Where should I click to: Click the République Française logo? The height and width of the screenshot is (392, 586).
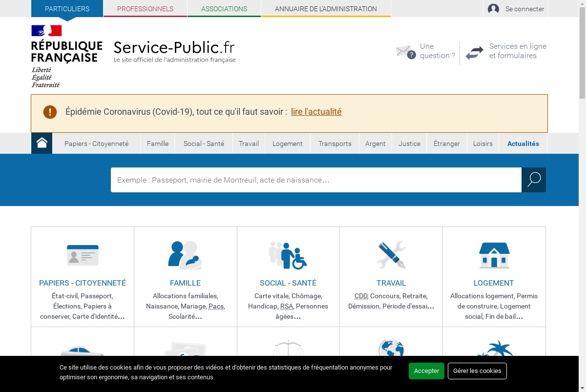point(66,56)
